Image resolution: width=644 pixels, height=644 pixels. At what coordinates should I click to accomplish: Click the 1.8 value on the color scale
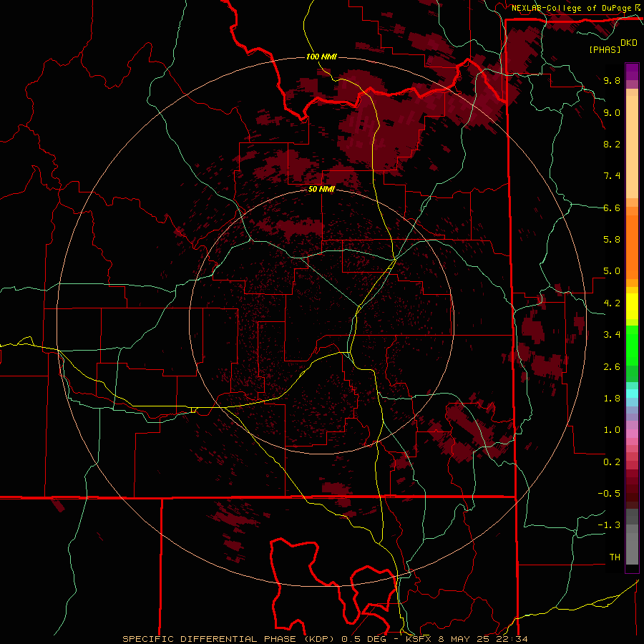[612, 399]
